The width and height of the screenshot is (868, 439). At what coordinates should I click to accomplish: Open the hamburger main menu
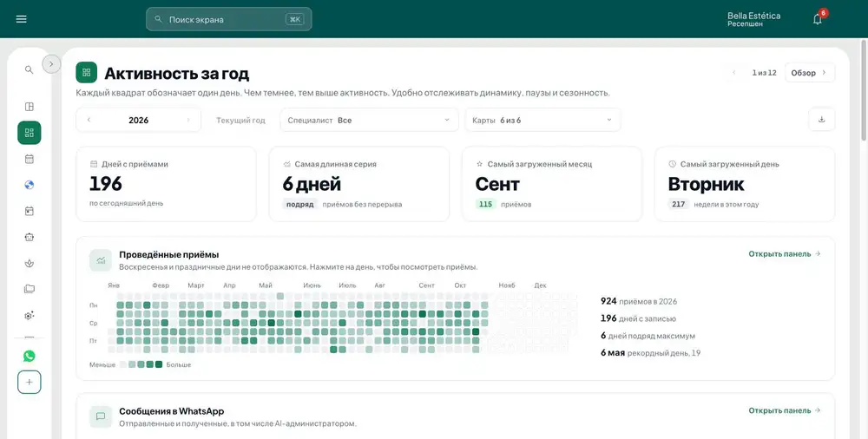click(21, 19)
